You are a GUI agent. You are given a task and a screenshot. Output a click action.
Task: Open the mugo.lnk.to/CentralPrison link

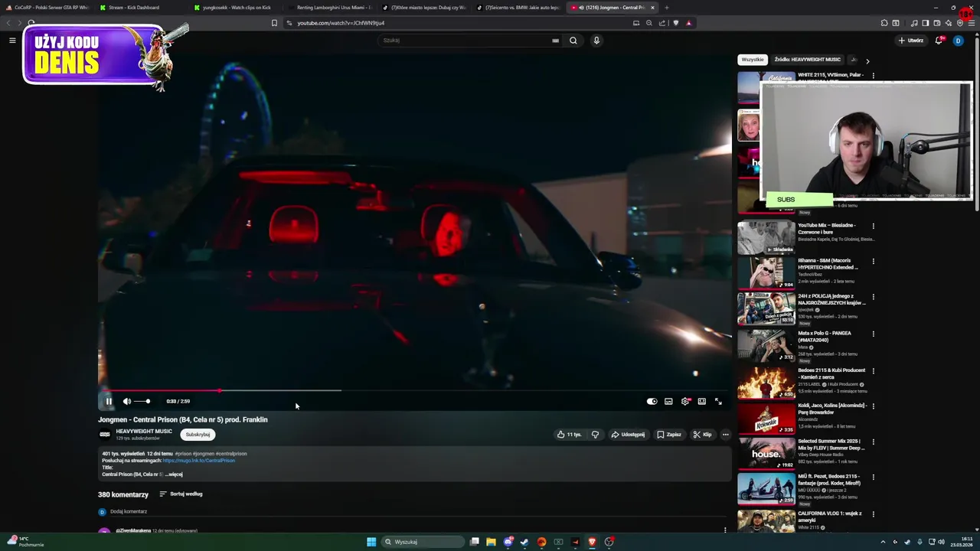[x=199, y=461]
